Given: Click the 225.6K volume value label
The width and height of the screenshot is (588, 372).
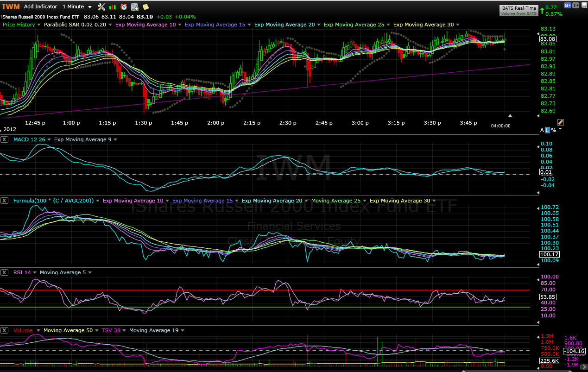Looking at the screenshot, I should (x=550, y=361).
